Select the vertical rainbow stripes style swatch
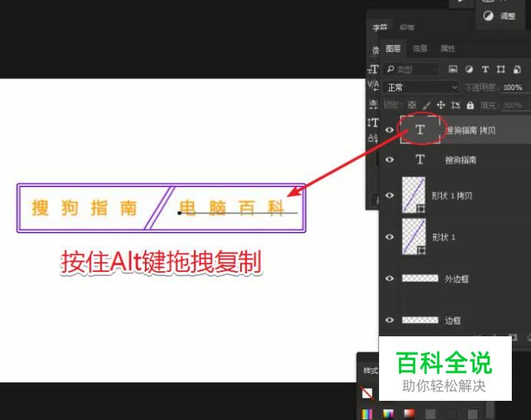This screenshot has height=420, width=531. [367, 414]
